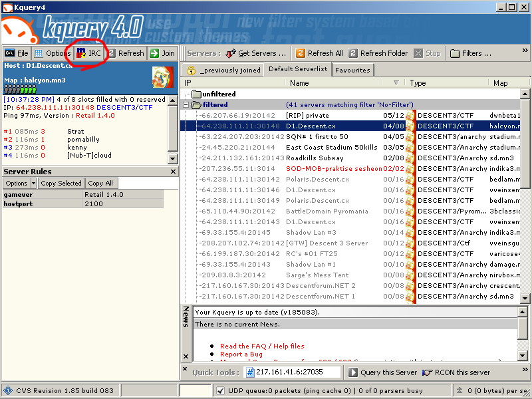Select Descentforum.NET 2 server
This screenshot has height=399, width=532.
[x=350, y=286]
